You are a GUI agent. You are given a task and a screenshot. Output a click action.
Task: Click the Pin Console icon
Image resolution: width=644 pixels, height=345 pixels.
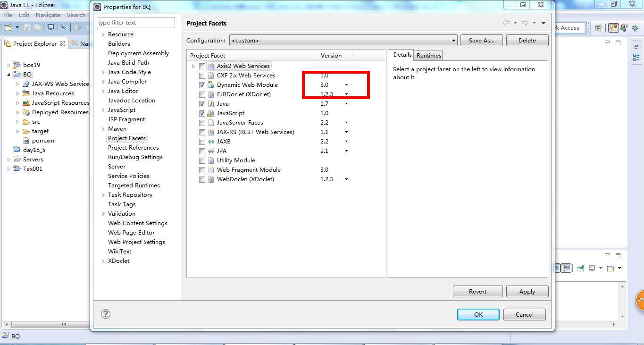pyautogui.click(x=580, y=268)
